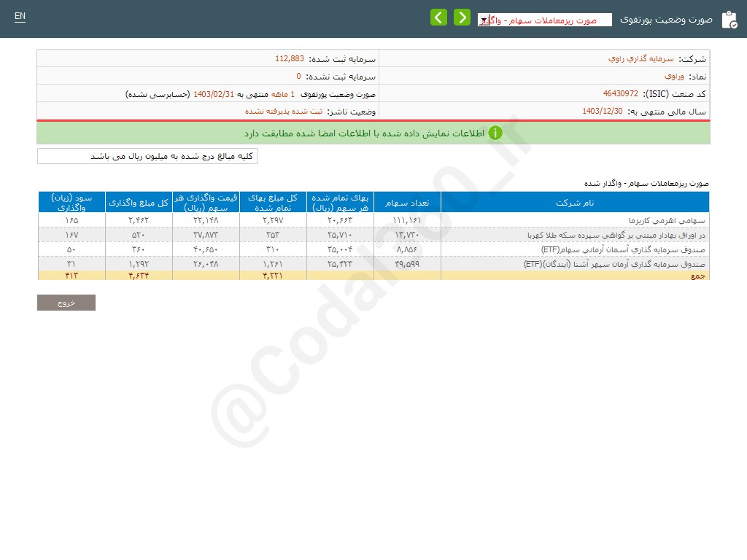
Task: Click the خروج exit button
Action: pos(66,302)
